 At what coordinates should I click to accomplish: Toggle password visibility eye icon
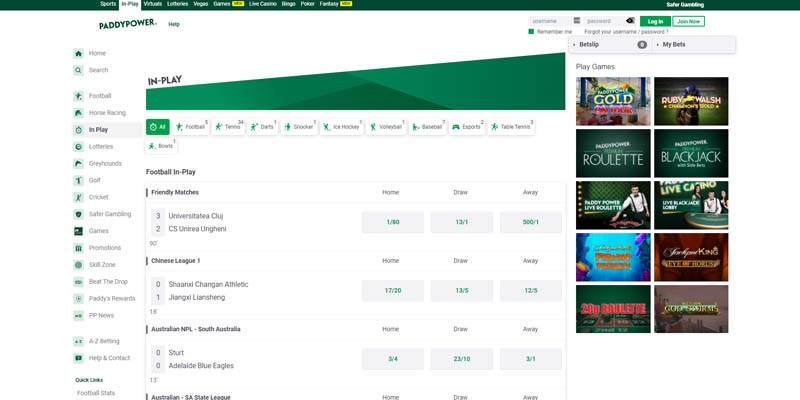[630, 20]
